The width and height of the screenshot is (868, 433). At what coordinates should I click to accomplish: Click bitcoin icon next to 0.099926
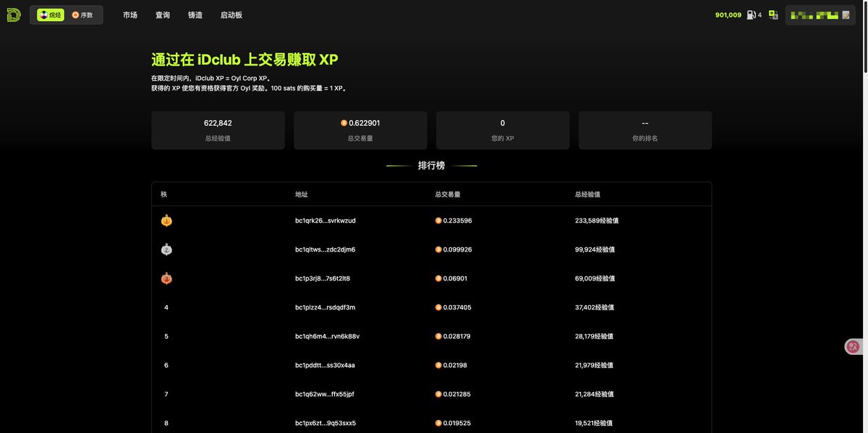click(x=438, y=249)
